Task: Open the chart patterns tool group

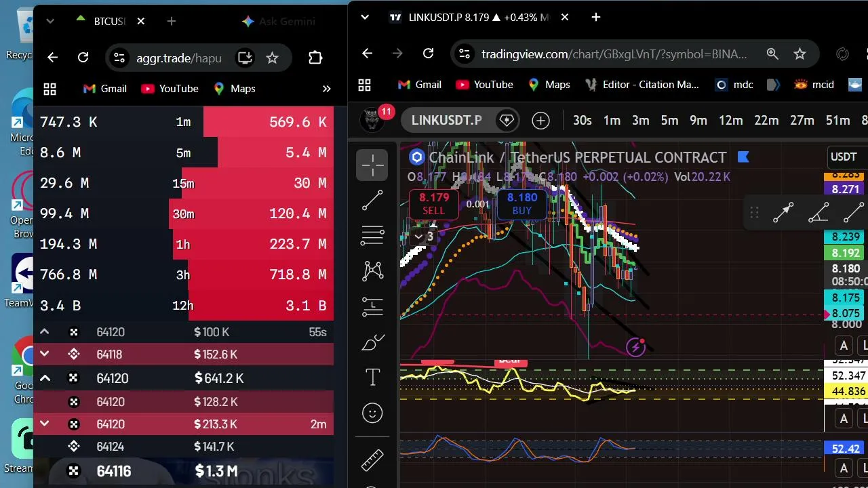Action: click(372, 271)
